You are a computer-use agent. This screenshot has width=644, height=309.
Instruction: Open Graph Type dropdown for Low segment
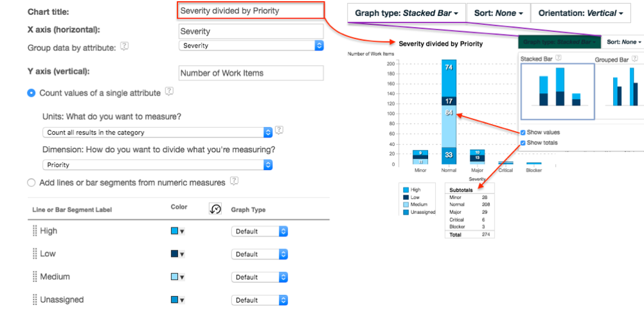pyautogui.click(x=259, y=254)
